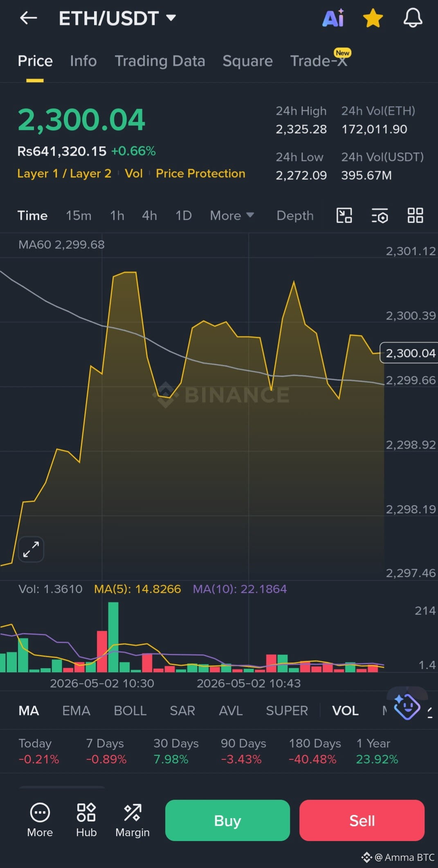This screenshot has width=438, height=868.
Task: Tap the Layer 1 / Layer 2 tag
Action: tap(64, 173)
